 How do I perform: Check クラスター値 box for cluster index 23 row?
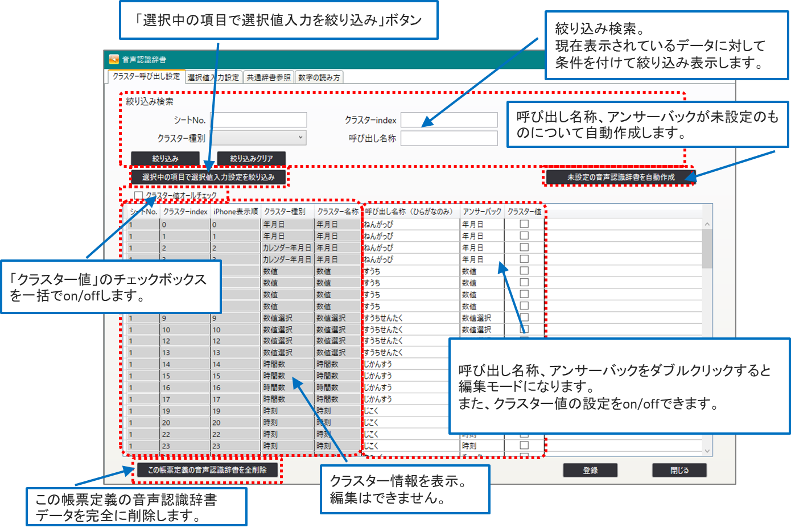(x=524, y=446)
